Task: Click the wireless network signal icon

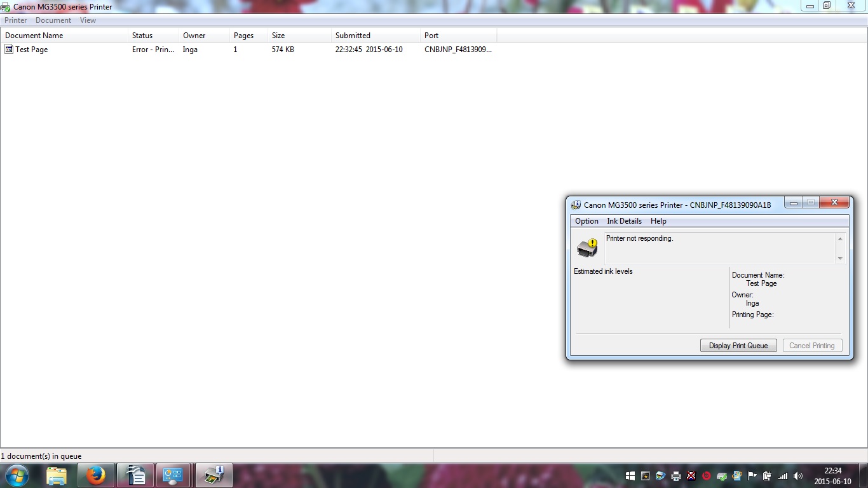Action: point(783,476)
